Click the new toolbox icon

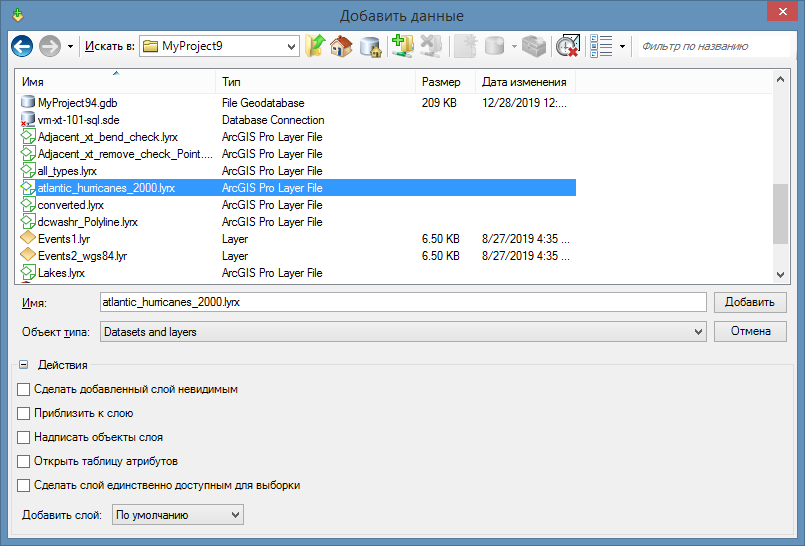coord(534,46)
